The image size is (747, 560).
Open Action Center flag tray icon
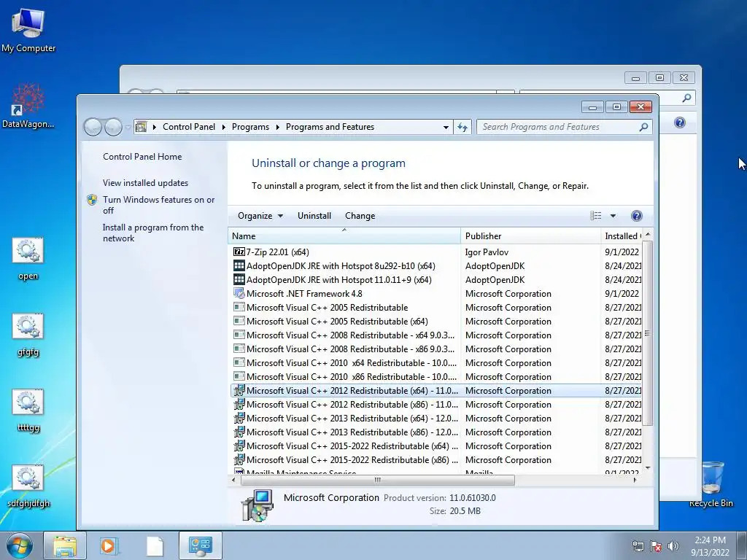click(656, 546)
